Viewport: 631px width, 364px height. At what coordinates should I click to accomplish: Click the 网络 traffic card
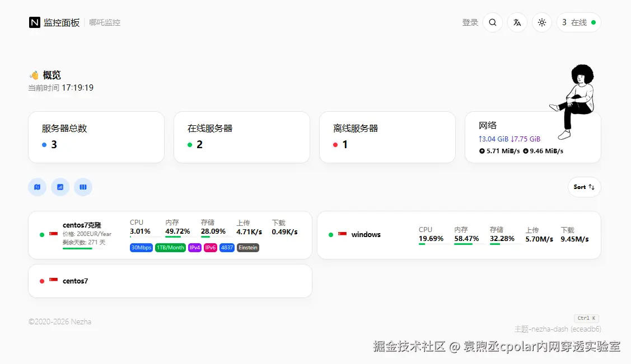click(x=533, y=138)
